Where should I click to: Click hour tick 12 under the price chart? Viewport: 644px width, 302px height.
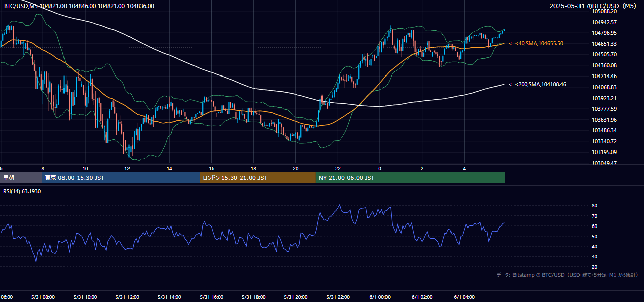127,168
